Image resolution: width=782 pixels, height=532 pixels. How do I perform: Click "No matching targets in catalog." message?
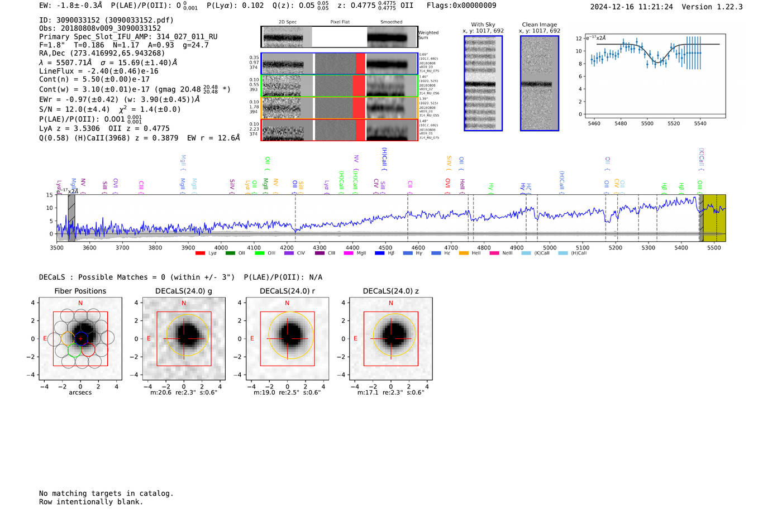pyautogui.click(x=106, y=493)
